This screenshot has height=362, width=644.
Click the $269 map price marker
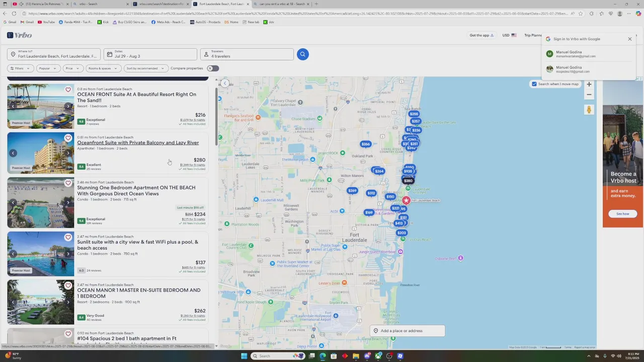(x=352, y=191)
